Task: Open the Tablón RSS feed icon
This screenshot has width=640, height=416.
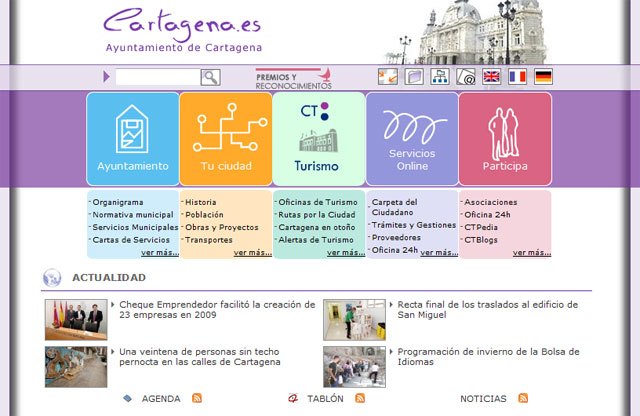Action: tap(360, 399)
